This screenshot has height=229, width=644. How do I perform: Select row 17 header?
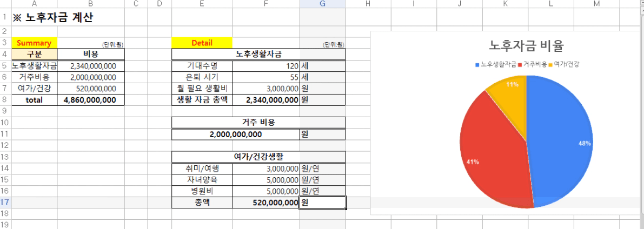pyautogui.click(x=5, y=203)
